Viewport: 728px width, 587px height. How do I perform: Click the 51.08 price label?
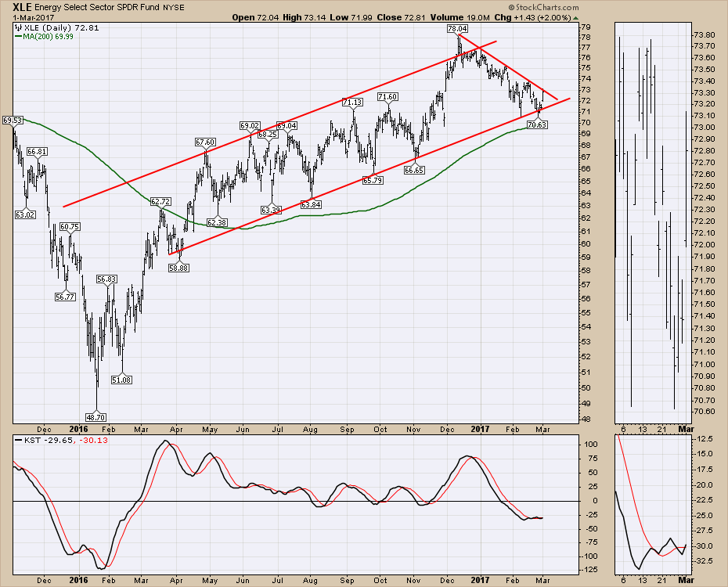(x=121, y=380)
